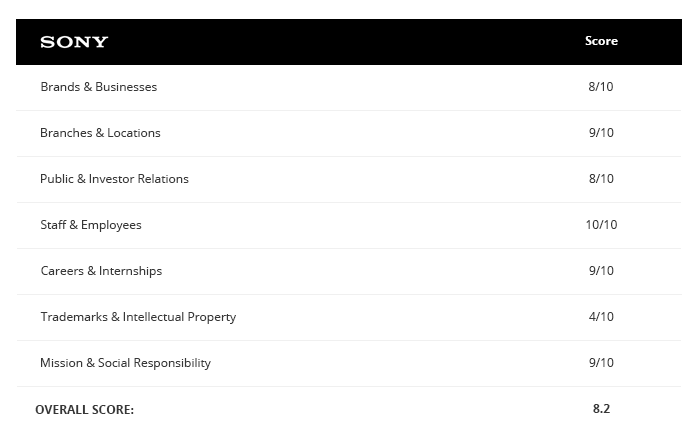Click the Score column header
The image size is (698, 448).
[x=601, y=41]
